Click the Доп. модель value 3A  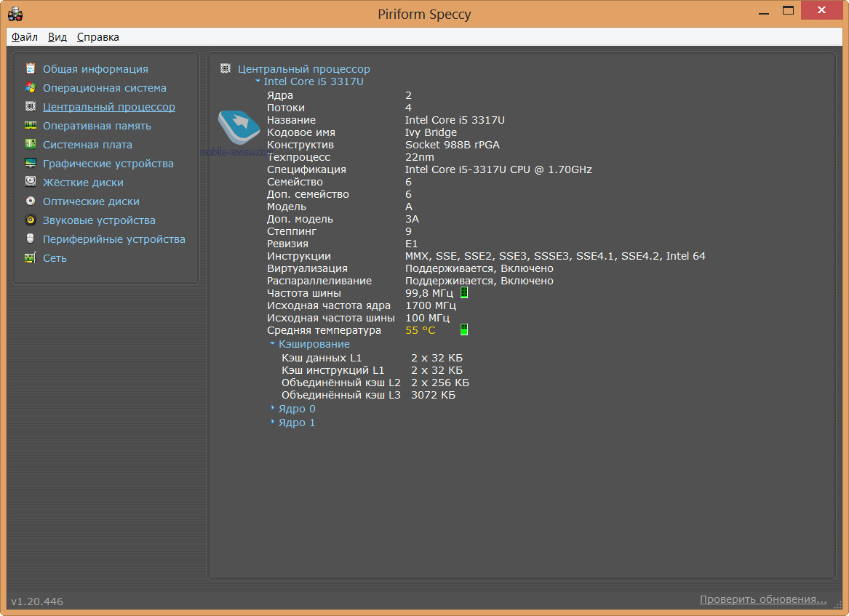[412, 219]
